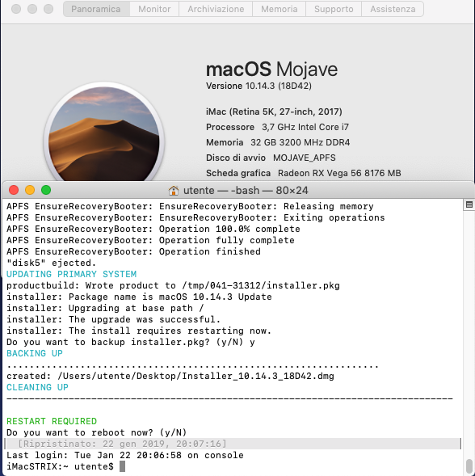Switch to the Assistenza tab
The height and width of the screenshot is (476, 475).
point(393,9)
